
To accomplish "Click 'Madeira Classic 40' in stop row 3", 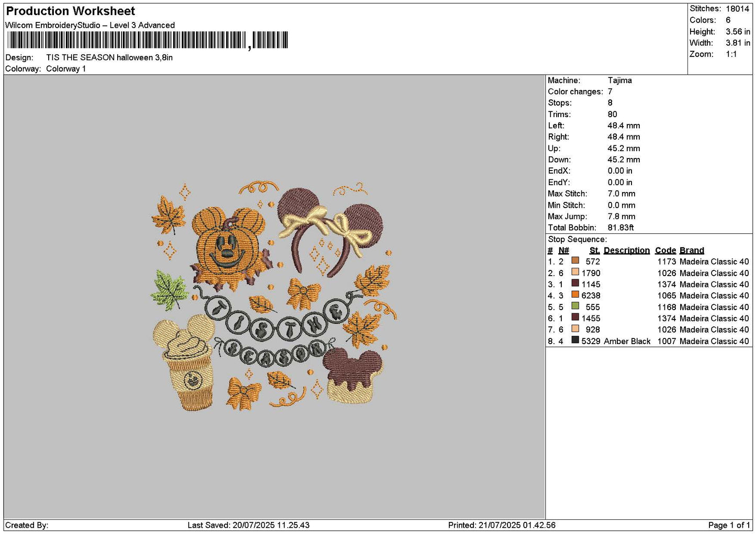I will 714,285.
